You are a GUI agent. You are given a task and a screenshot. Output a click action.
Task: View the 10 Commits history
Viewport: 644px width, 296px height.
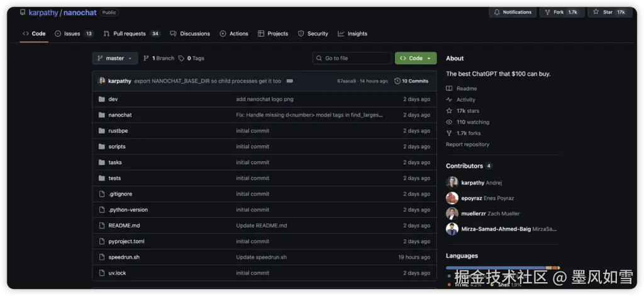[x=411, y=81]
